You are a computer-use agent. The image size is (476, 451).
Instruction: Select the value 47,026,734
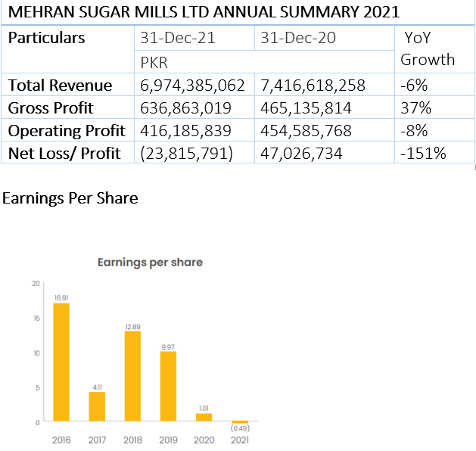(x=301, y=154)
